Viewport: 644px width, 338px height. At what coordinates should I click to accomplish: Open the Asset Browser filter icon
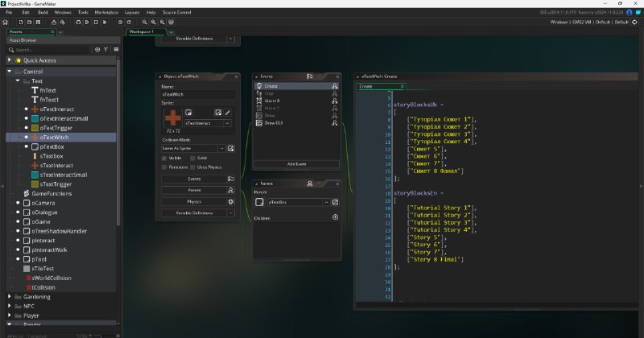[x=106, y=49]
